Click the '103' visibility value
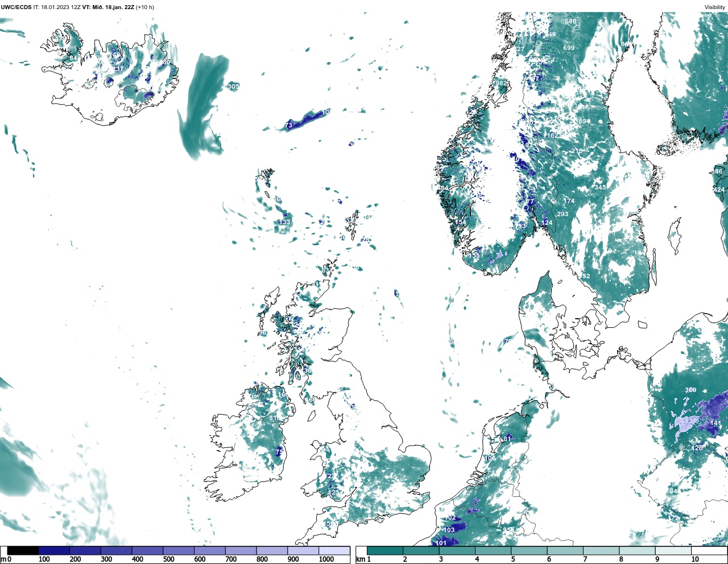This screenshot has height=564, width=728. click(449, 530)
